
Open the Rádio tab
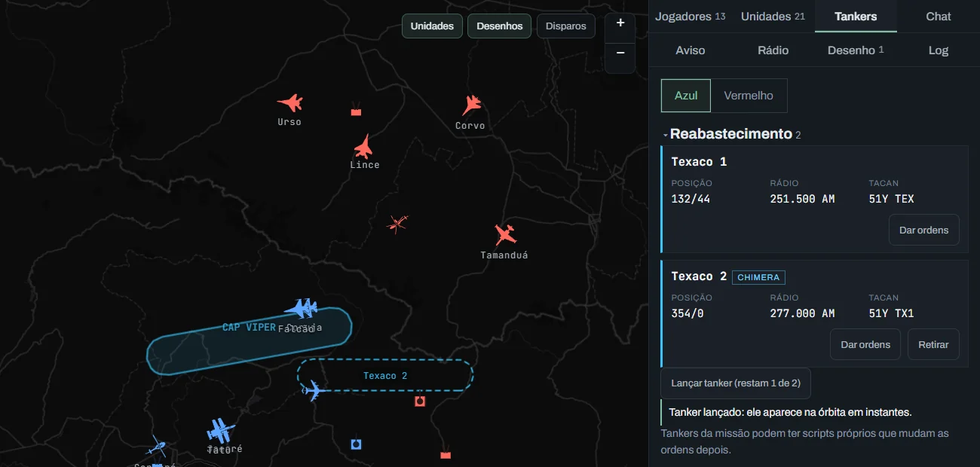tap(773, 50)
